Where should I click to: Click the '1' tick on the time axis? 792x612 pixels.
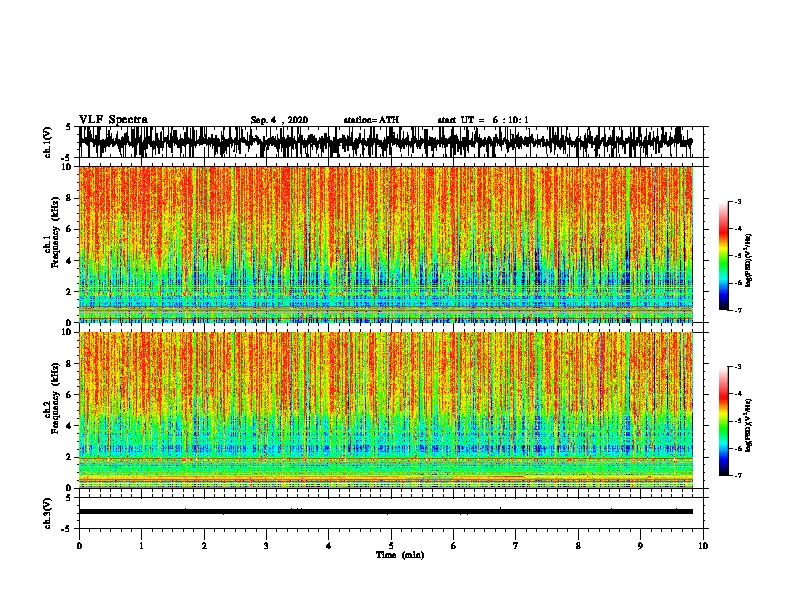[141, 546]
